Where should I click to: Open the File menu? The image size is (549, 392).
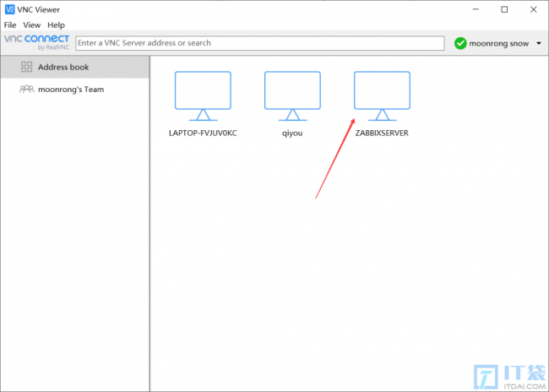[10, 24]
